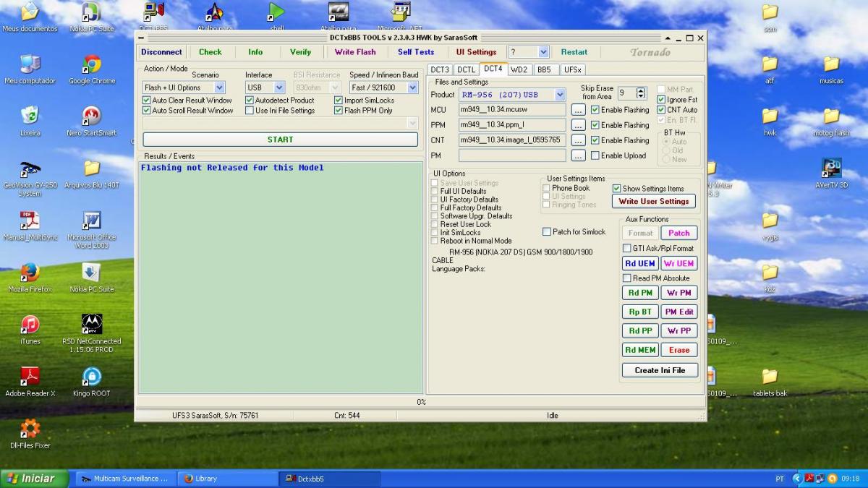This screenshot has width=868, height=488.
Task: Uncheck Show Settings Items checkbox
Action: click(617, 189)
